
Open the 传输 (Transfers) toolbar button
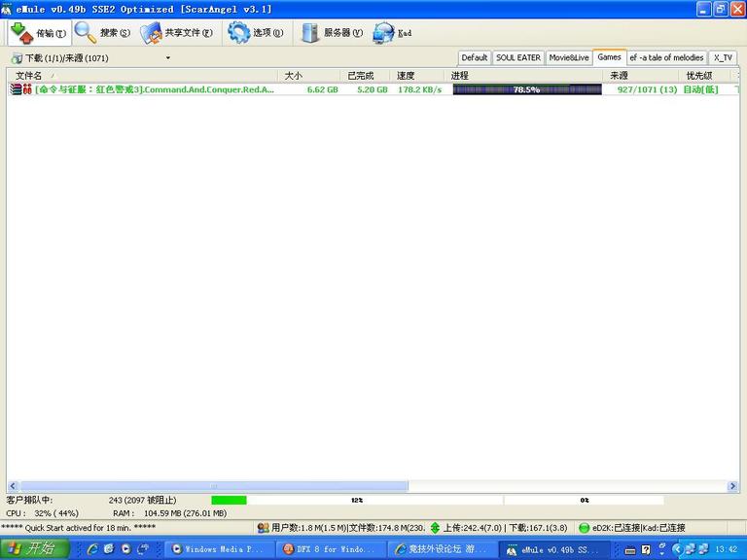coord(39,33)
